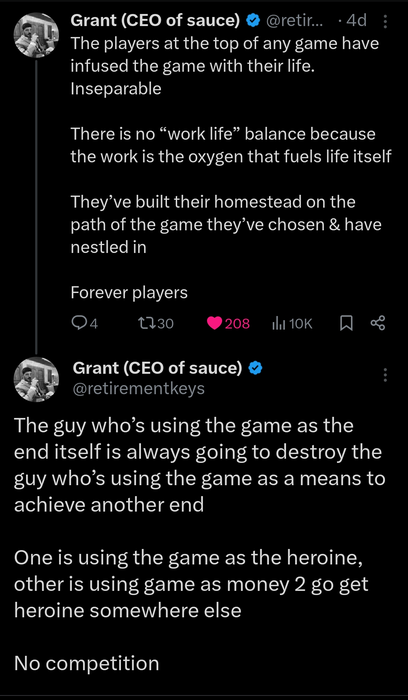Open the first tweet's three-dot more menu

(x=385, y=21)
